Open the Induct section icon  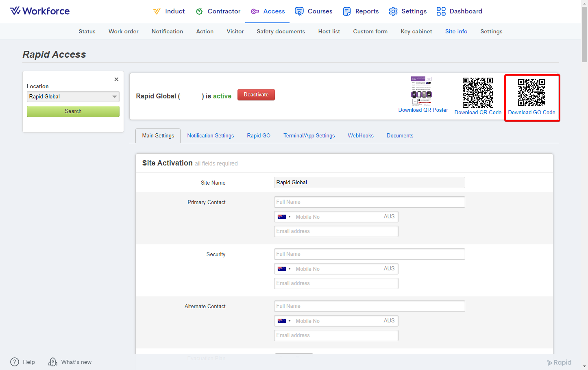click(x=157, y=11)
